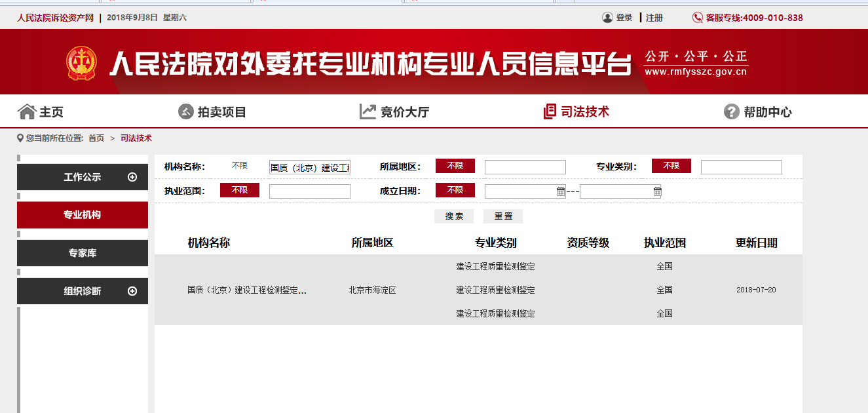Toggle 不限 for 所属地区 filter
Image resolution: width=868 pixels, height=413 pixels.
tap(455, 167)
